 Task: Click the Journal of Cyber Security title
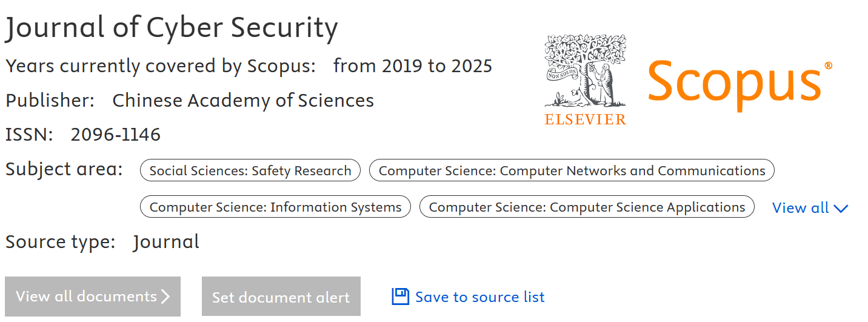click(x=172, y=28)
